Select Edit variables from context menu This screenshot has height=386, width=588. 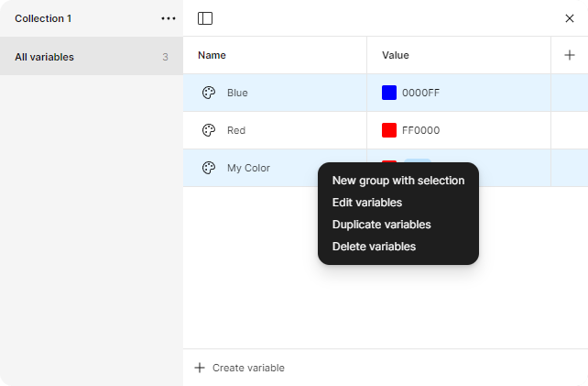coord(367,203)
